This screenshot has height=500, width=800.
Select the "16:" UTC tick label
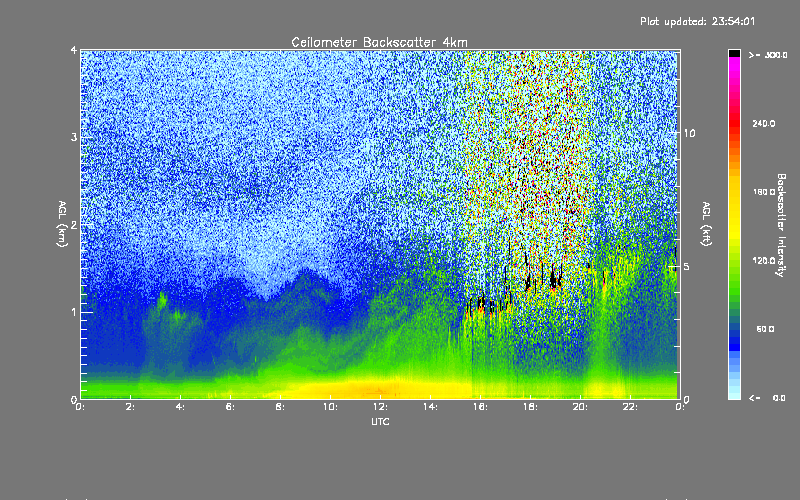tap(480, 407)
